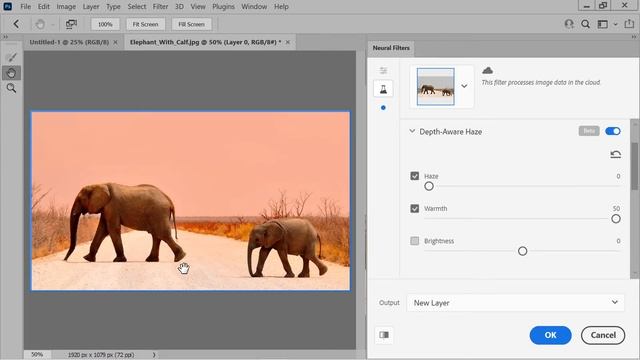This screenshot has width=640, height=360.
Task: Open the account profile icon
Action: [569, 24]
